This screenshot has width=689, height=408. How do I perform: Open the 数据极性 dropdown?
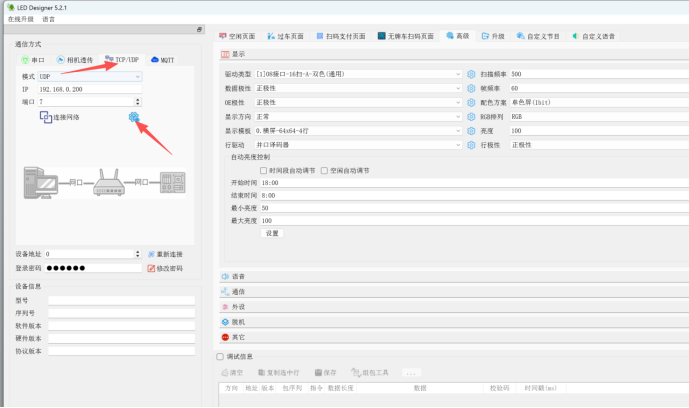point(358,88)
